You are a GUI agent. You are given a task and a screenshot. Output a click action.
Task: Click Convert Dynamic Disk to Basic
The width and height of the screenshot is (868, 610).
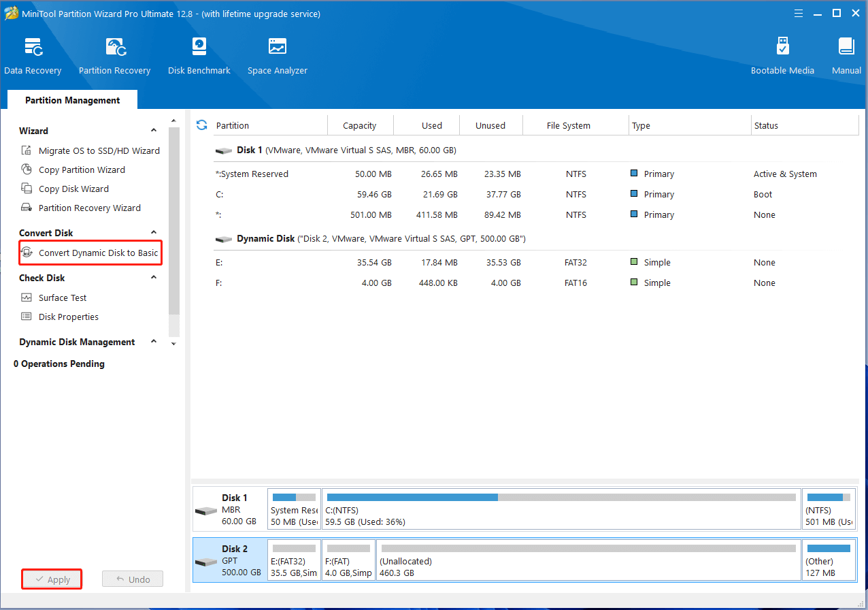[98, 253]
